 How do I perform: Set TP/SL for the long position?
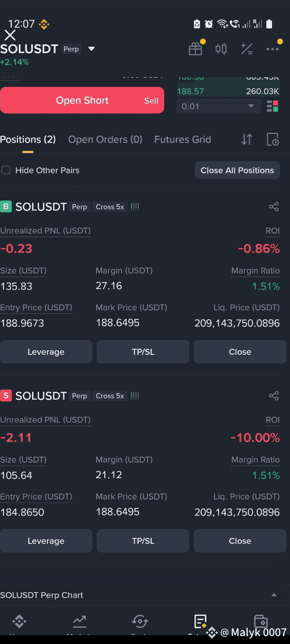[143, 352]
